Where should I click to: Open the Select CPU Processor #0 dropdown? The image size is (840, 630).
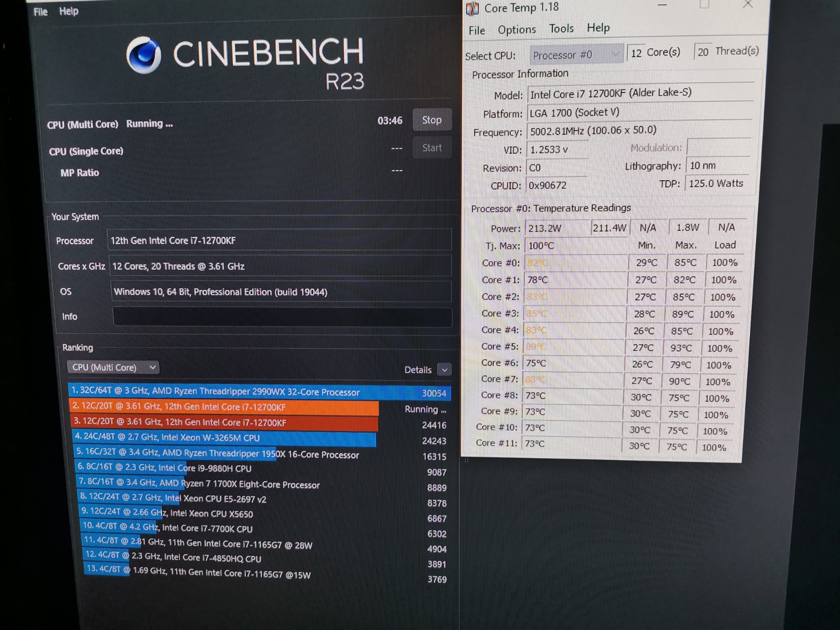click(x=576, y=54)
